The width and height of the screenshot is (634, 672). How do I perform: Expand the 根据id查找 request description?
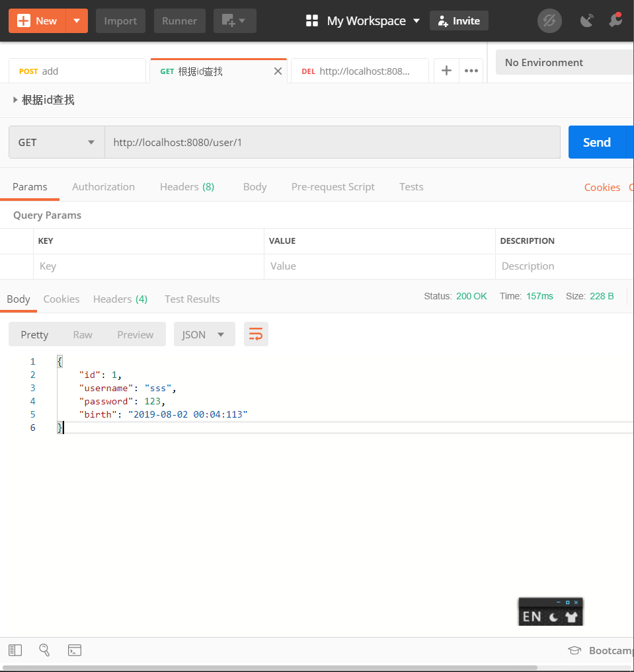point(15,100)
